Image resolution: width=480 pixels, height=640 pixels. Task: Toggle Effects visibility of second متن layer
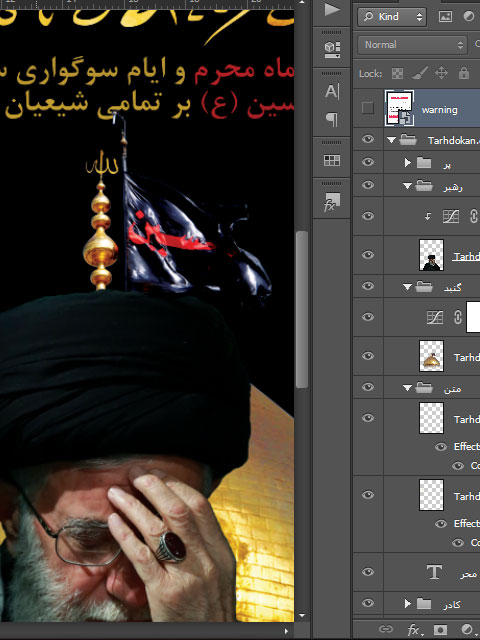click(x=441, y=524)
